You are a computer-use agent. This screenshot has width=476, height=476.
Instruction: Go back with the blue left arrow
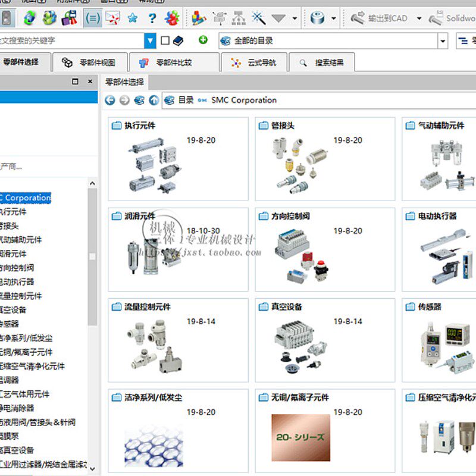click(x=110, y=100)
